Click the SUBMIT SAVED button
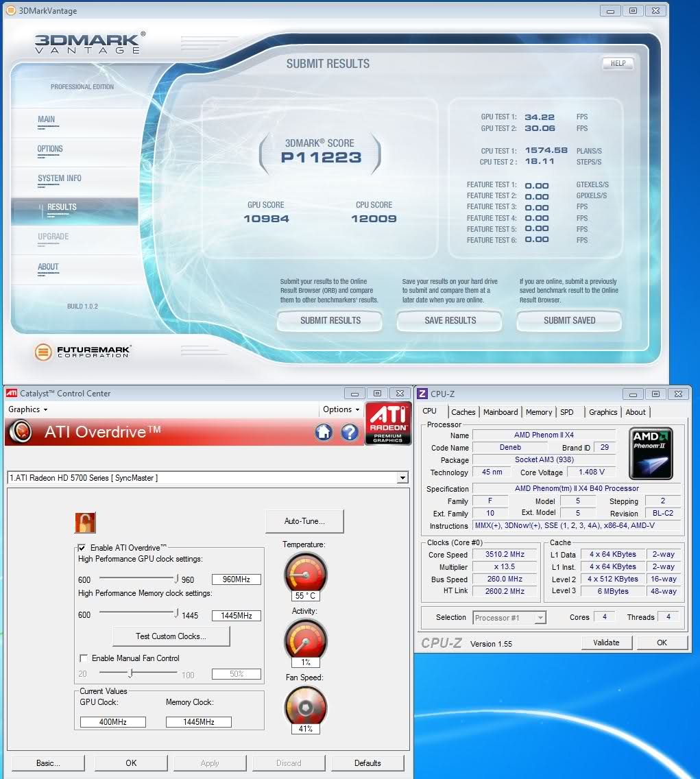Image resolution: width=700 pixels, height=779 pixels. pyautogui.click(x=569, y=320)
